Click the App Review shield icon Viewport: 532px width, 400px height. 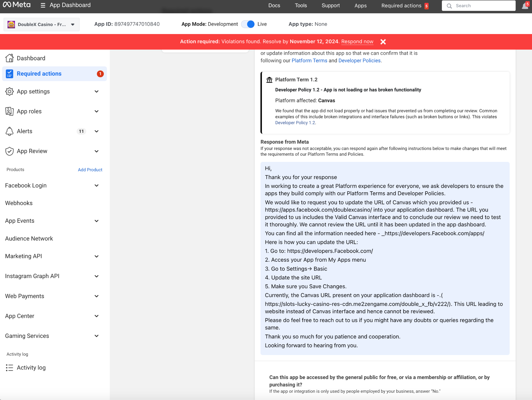(x=9, y=151)
